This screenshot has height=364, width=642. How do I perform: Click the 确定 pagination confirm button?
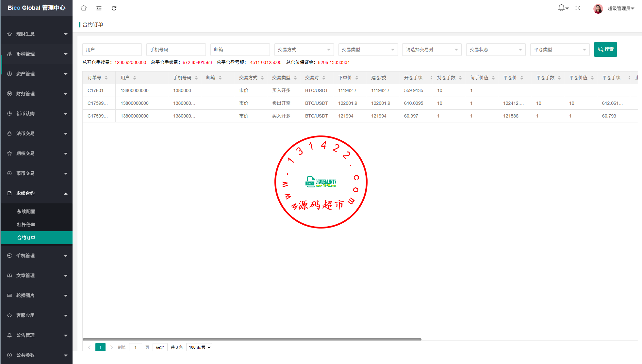160,347
